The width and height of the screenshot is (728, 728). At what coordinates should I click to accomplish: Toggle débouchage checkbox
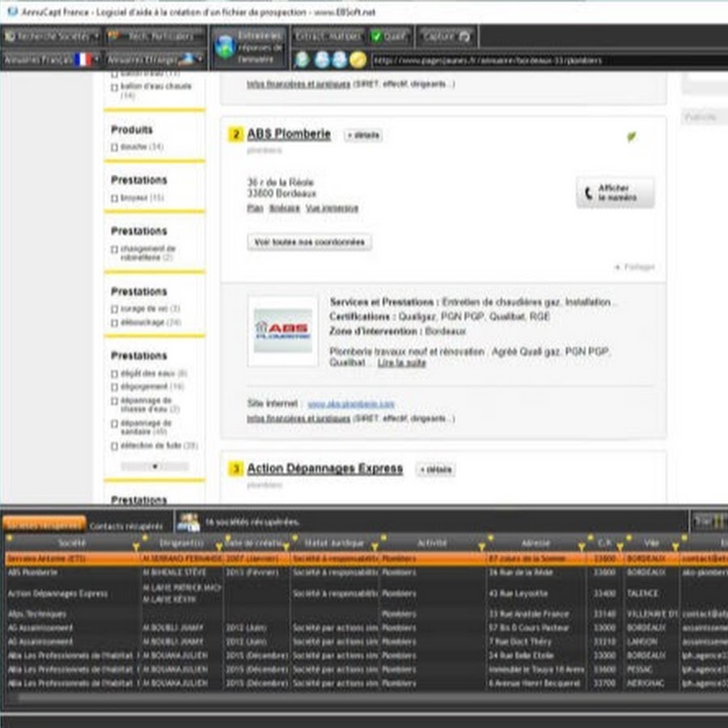pyautogui.click(x=114, y=323)
